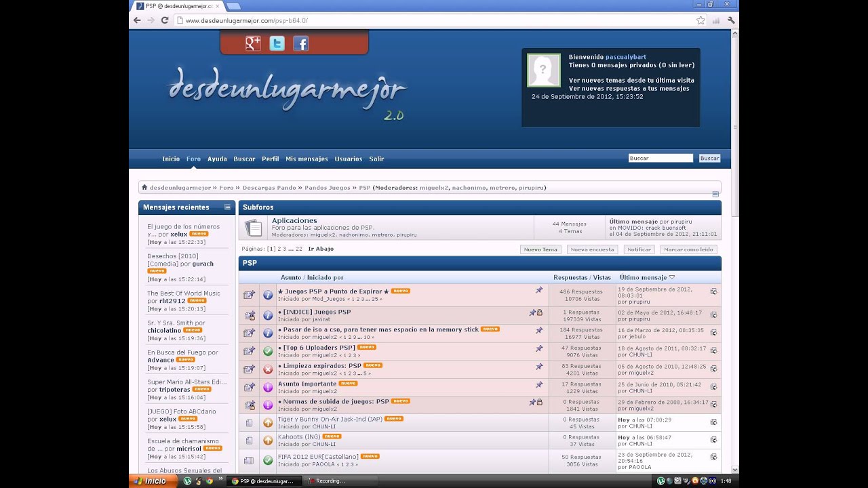Go to last post of Juegos PSP a Punto de Expirar
This screenshot has width=868, height=488.
tap(713, 291)
